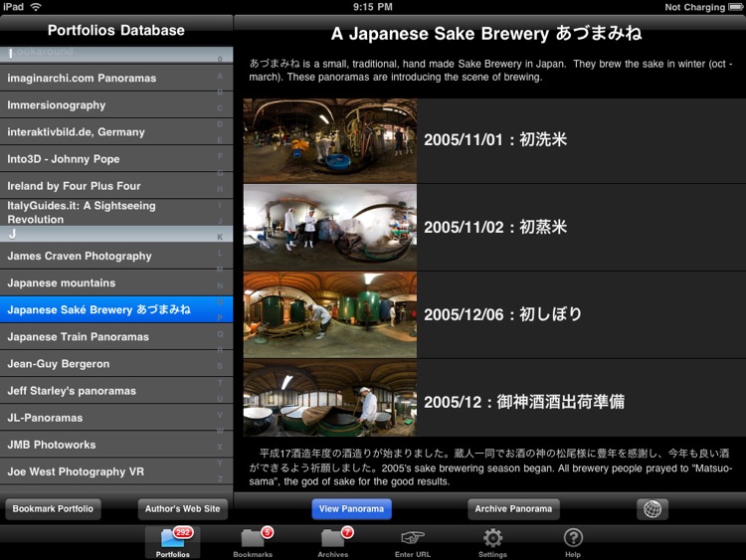Select the highlighted Japanese Saké Brewery row
The height and width of the screenshot is (560, 746).
[x=116, y=309]
